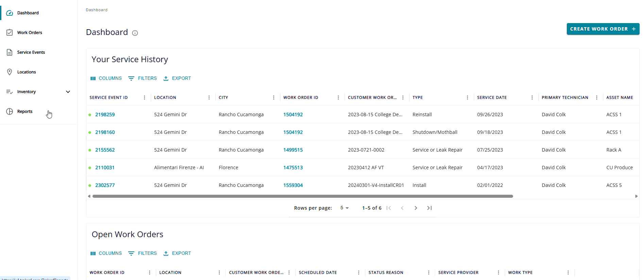644x280 pixels.
Task: Open the Dashboard sidebar menu item
Action: tap(39, 13)
